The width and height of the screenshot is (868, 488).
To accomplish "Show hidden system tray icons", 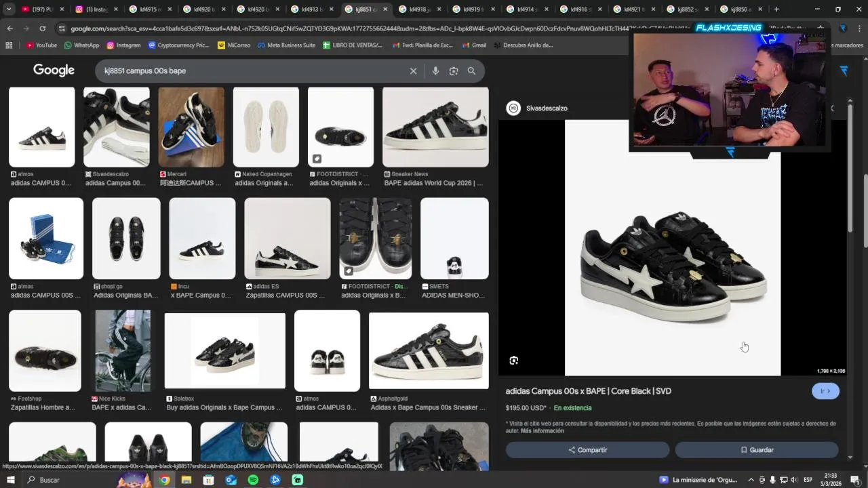I will 751,480.
